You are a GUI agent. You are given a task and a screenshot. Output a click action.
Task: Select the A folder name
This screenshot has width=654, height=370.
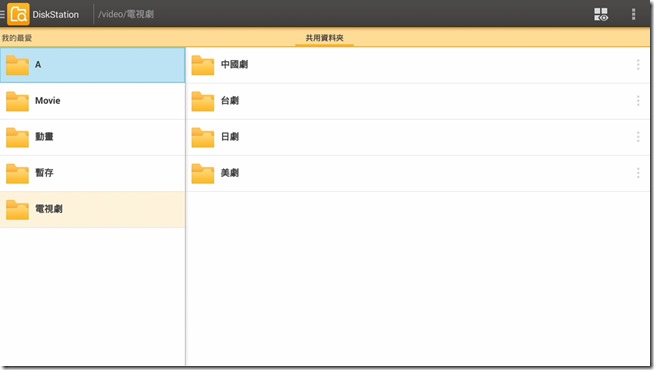tap(38, 65)
